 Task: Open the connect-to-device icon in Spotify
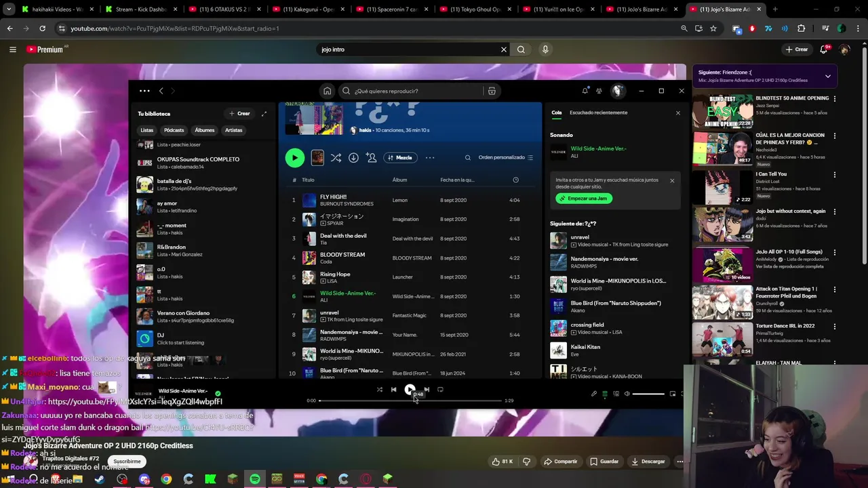tap(616, 394)
